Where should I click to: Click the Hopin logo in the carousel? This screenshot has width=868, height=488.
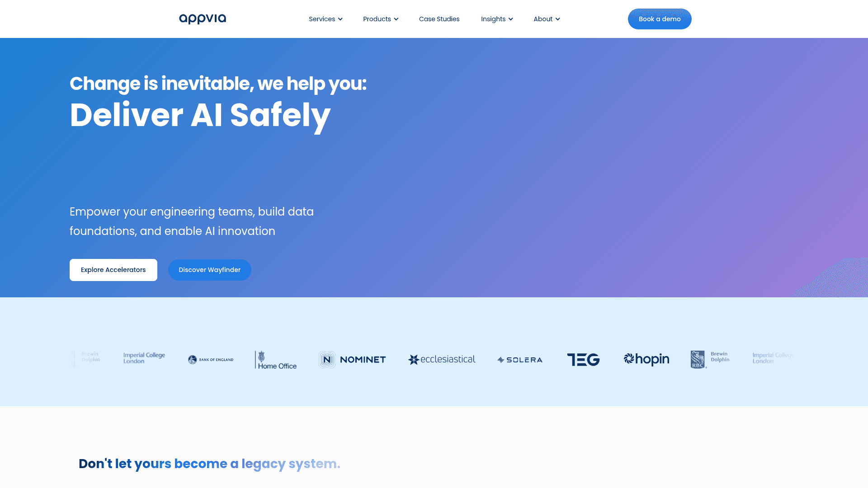[646, 359]
